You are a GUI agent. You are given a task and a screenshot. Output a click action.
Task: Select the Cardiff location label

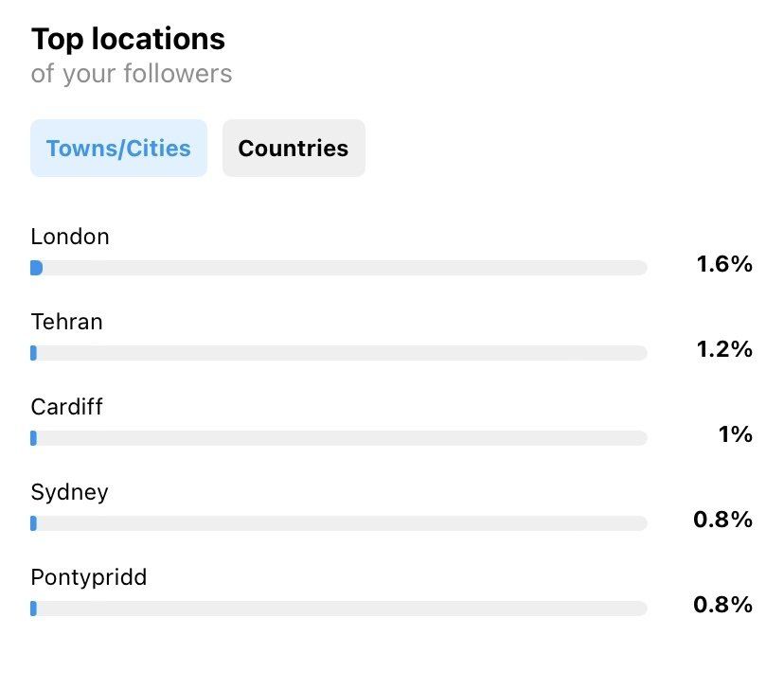66,407
